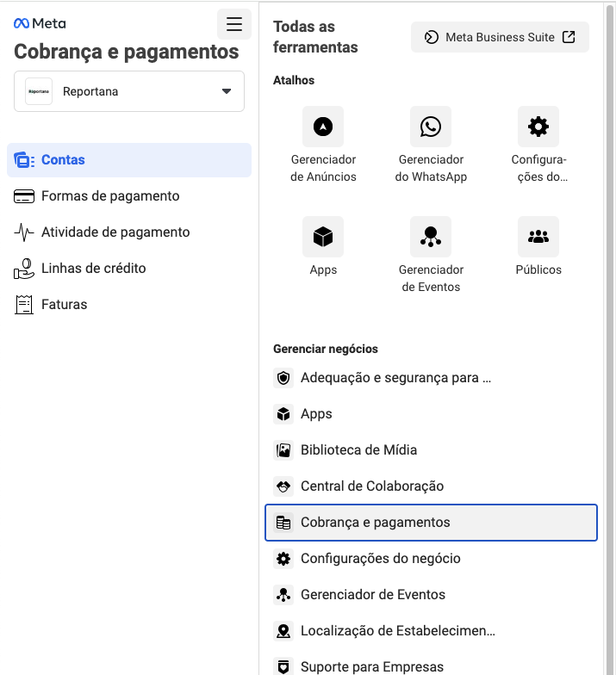The width and height of the screenshot is (616, 675).
Task: Open Atividade de pagamento section
Action: click(x=115, y=232)
